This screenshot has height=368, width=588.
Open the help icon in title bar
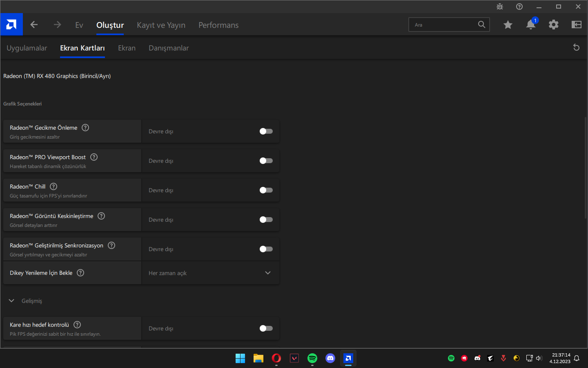pyautogui.click(x=519, y=7)
